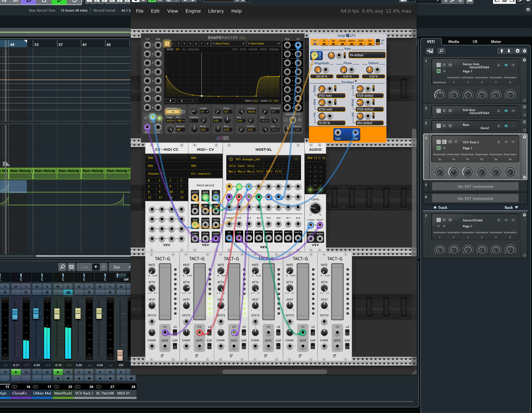Open the VSTi rack round dropdown menu
The height and width of the screenshot is (413, 532).
[518, 51]
